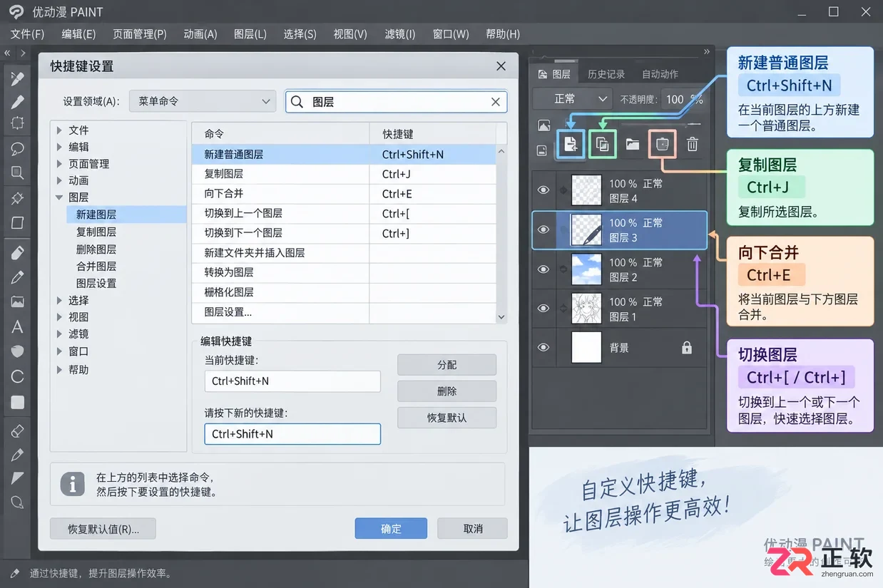Open the 正常 blend mode dropdown

573,99
